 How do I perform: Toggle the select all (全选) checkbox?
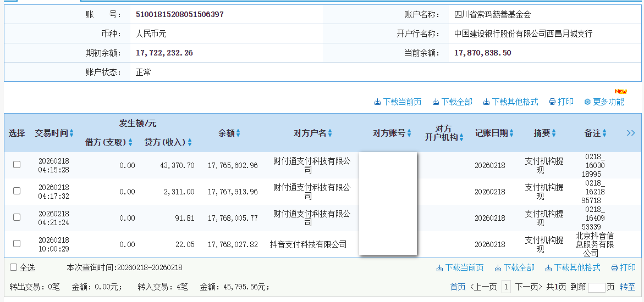click(x=14, y=267)
